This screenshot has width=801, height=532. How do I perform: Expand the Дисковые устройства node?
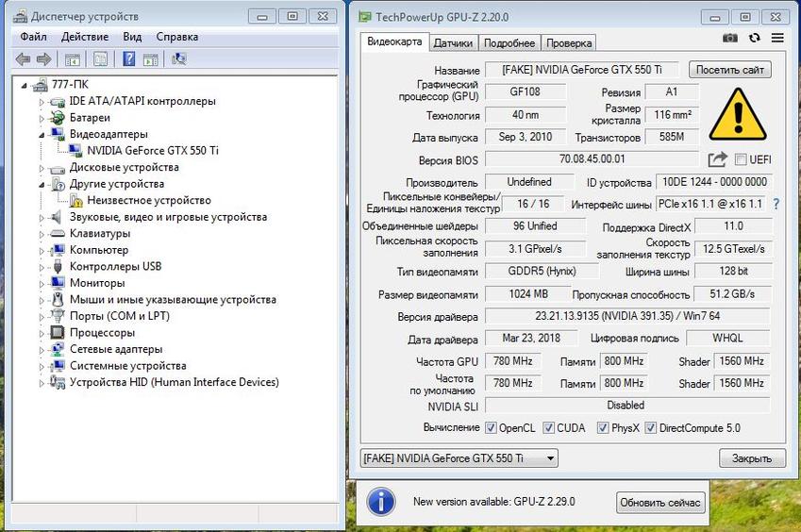tap(42, 168)
